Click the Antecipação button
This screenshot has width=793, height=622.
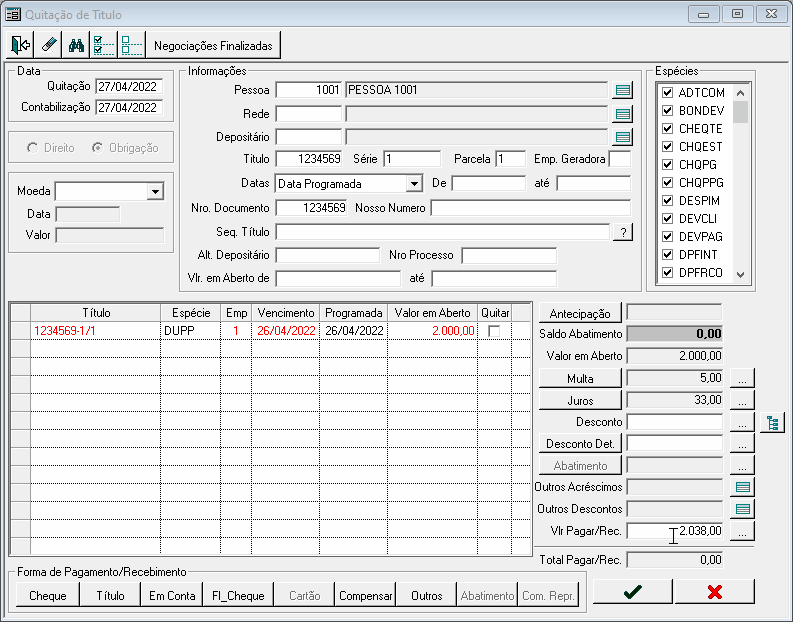click(x=580, y=314)
